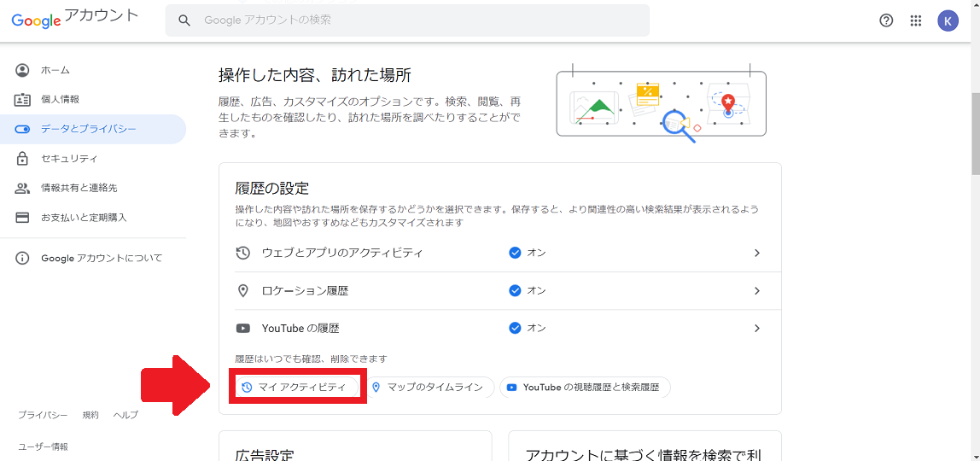Image resolution: width=980 pixels, height=461 pixels.
Task: Open セキュリティ in the sidebar
Action: (93, 159)
